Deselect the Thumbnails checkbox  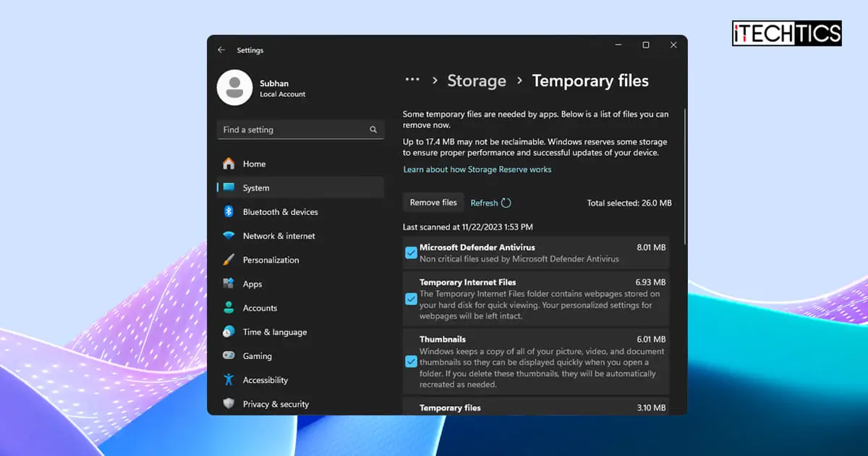(x=411, y=361)
